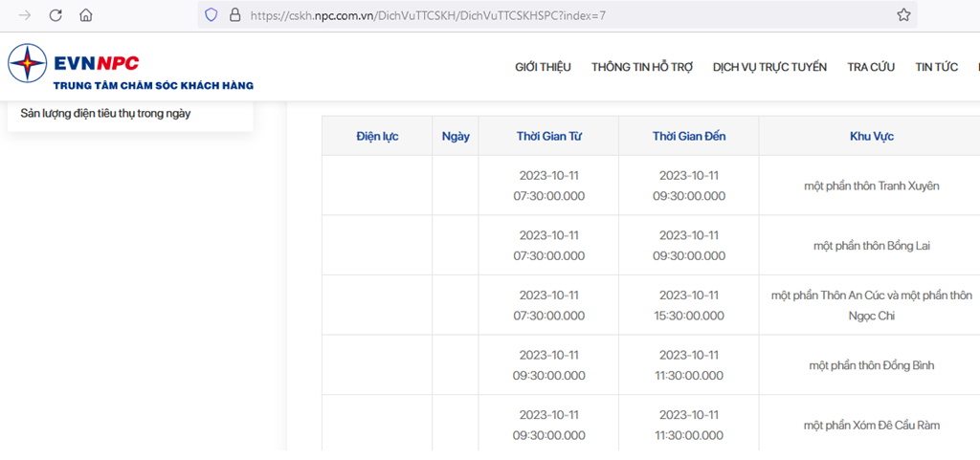View site security via the padlock icon
Viewport: 980px width, 460px height.
point(235,15)
